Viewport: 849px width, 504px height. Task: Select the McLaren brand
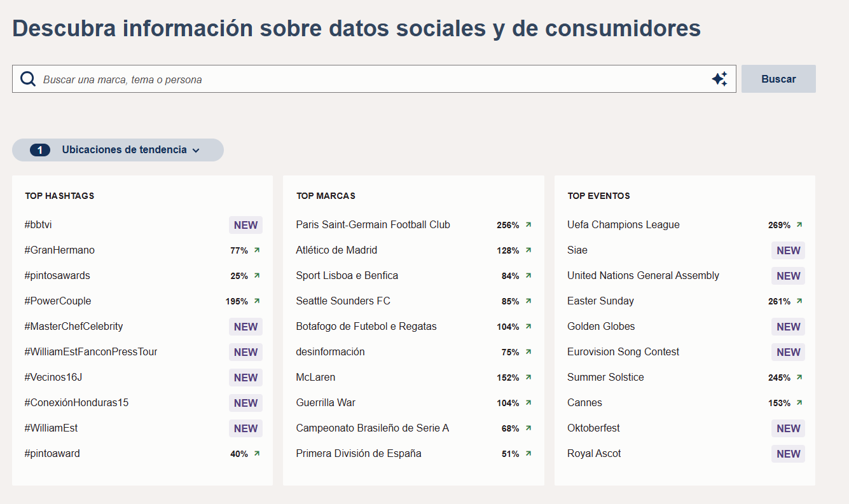[x=315, y=378]
